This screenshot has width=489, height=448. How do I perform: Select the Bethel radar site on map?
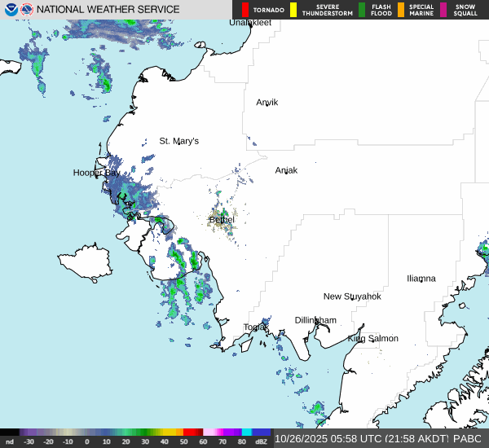222,220
